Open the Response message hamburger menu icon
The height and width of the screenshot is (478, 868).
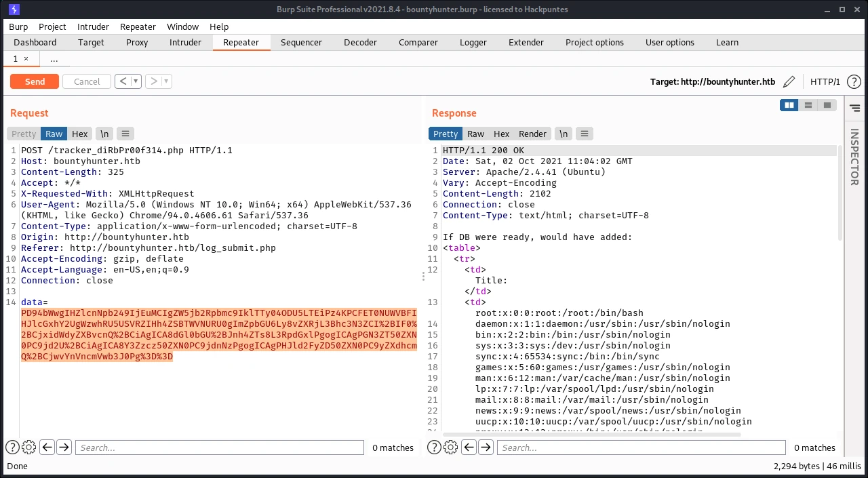point(585,134)
